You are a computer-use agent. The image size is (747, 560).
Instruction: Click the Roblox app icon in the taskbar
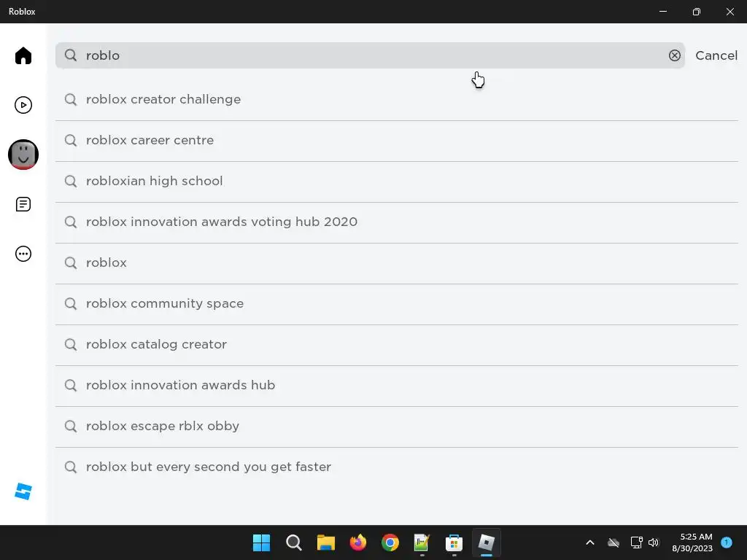coord(487,542)
